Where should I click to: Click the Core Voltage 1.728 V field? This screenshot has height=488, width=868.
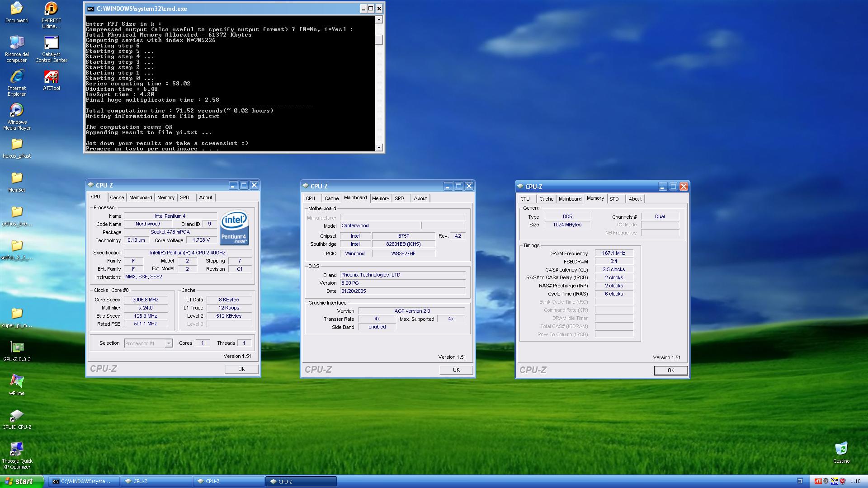[201, 240]
